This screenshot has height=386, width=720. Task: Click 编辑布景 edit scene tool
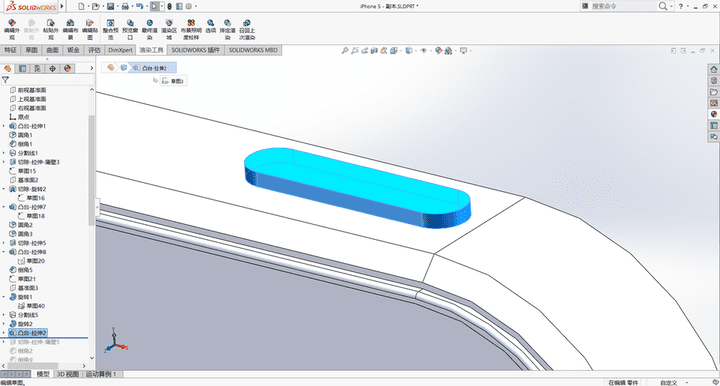click(x=70, y=29)
